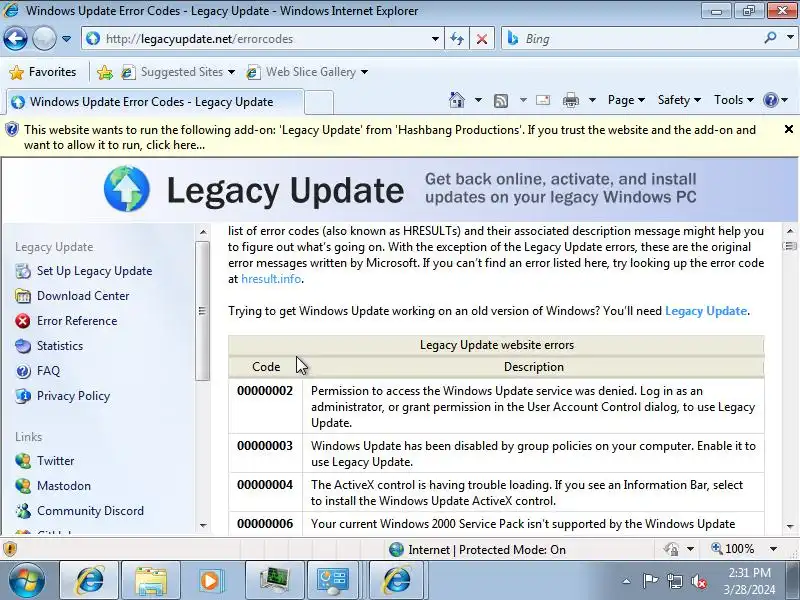Select the Windows Update Error Codes tab

point(153,102)
